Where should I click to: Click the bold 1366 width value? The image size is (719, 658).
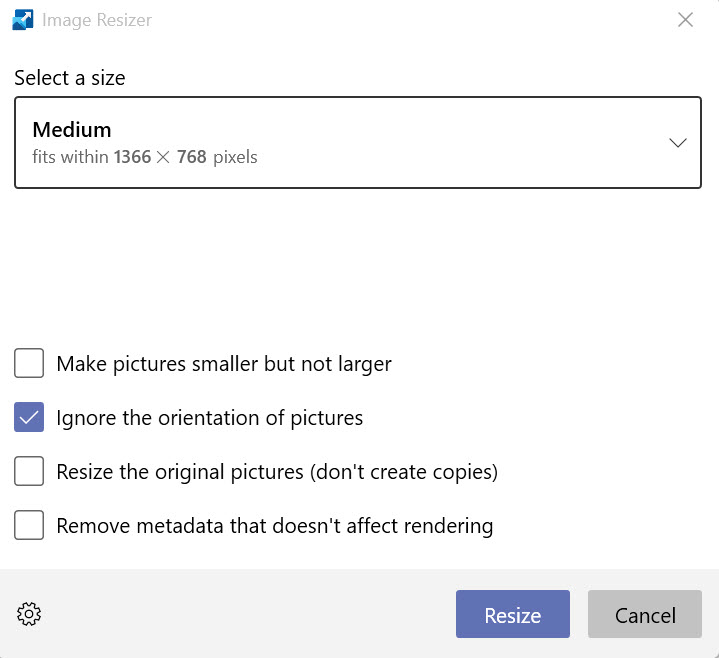[132, 157]
